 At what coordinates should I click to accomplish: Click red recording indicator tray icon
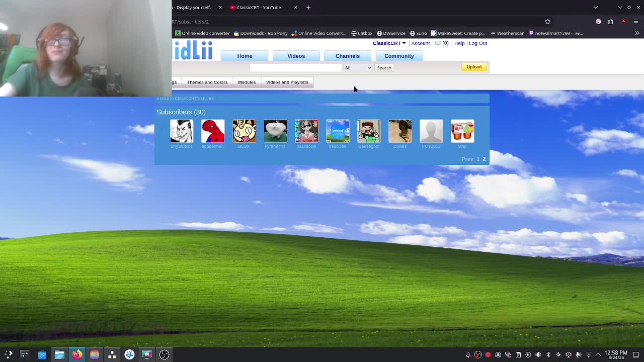tap(488, 355)
